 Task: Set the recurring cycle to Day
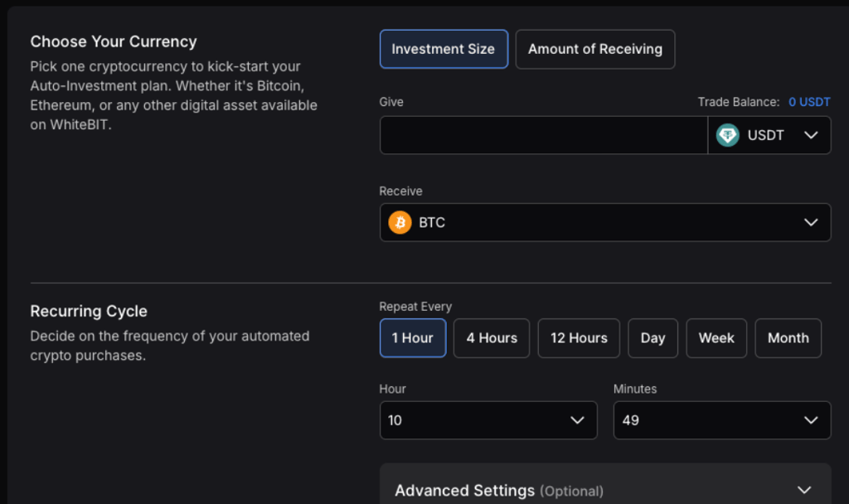653,338
